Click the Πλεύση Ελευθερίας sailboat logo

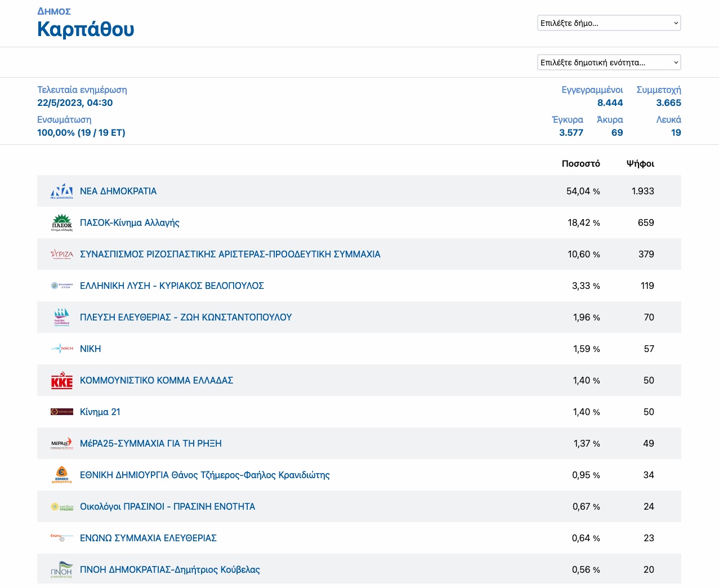point(62,317)
